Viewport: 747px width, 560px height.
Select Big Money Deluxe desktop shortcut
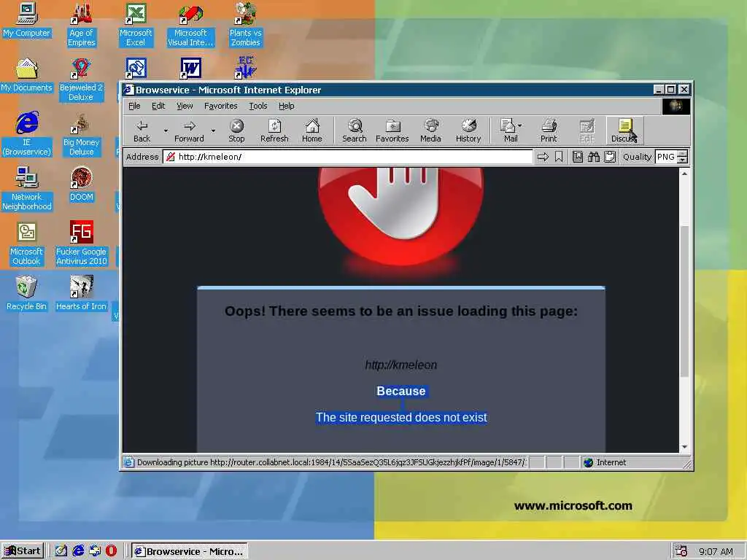pyautogui.click(x=82, y=134)
